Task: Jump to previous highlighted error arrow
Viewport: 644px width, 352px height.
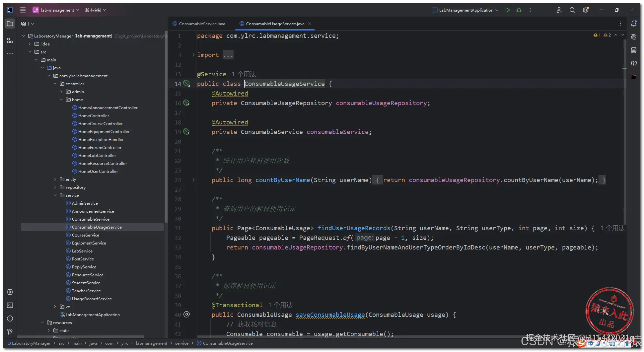Action: coord(616,35)
